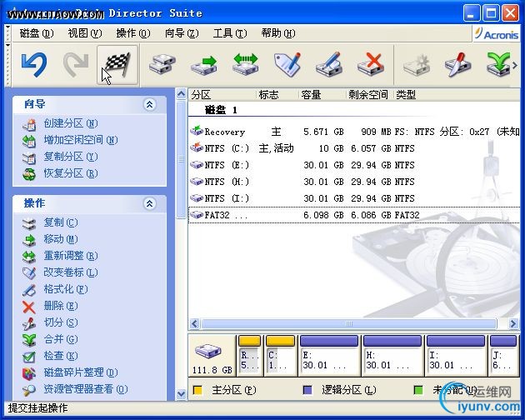Select C: block in disk map
Screen dimensions: 525x420
[x=280, y=356]
